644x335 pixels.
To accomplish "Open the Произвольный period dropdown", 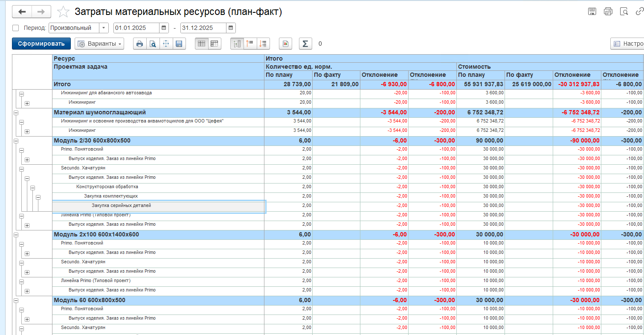I will click(x=104, y=28).
